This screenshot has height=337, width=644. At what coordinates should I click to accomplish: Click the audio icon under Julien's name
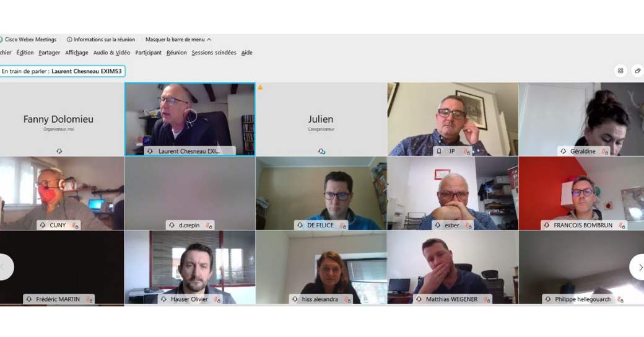point(321,151)
